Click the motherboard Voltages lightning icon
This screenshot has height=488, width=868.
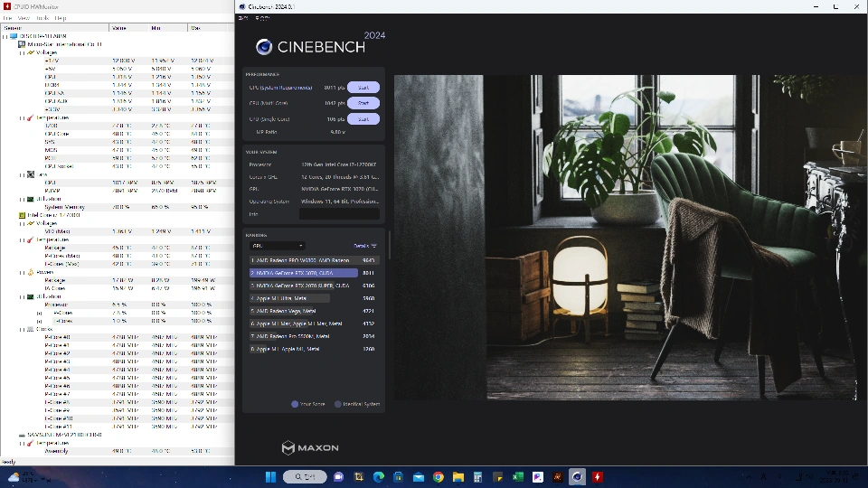(31, 52)
